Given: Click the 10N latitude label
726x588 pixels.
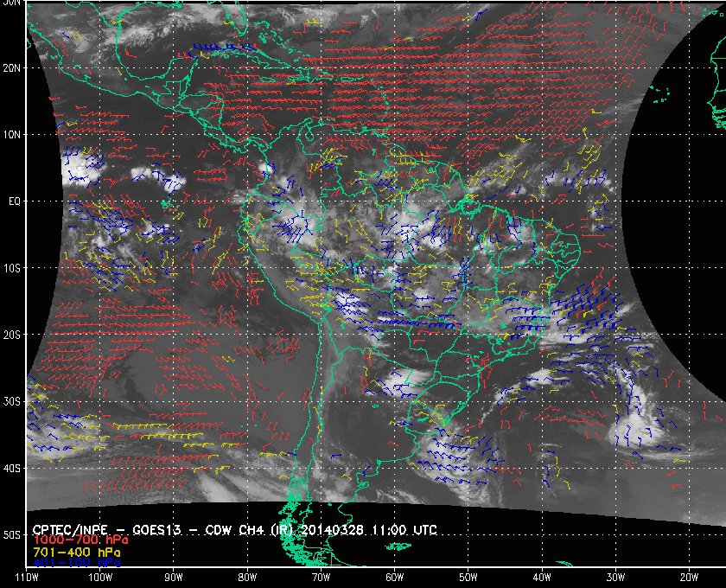Looking at the screenshot, I should pos(11,134).
